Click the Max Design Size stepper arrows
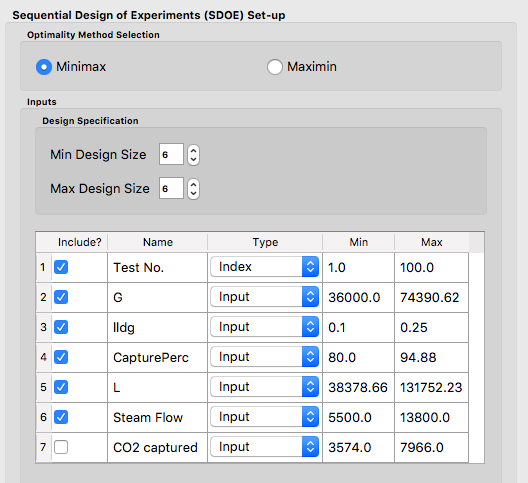 pyautogui.click(x=193, y=189)
